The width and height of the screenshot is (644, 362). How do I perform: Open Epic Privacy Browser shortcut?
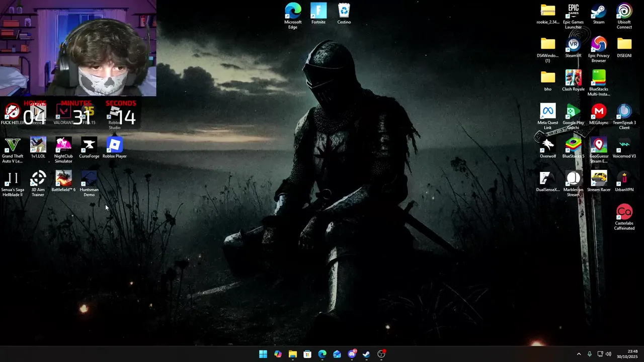(x=599, y=49)
